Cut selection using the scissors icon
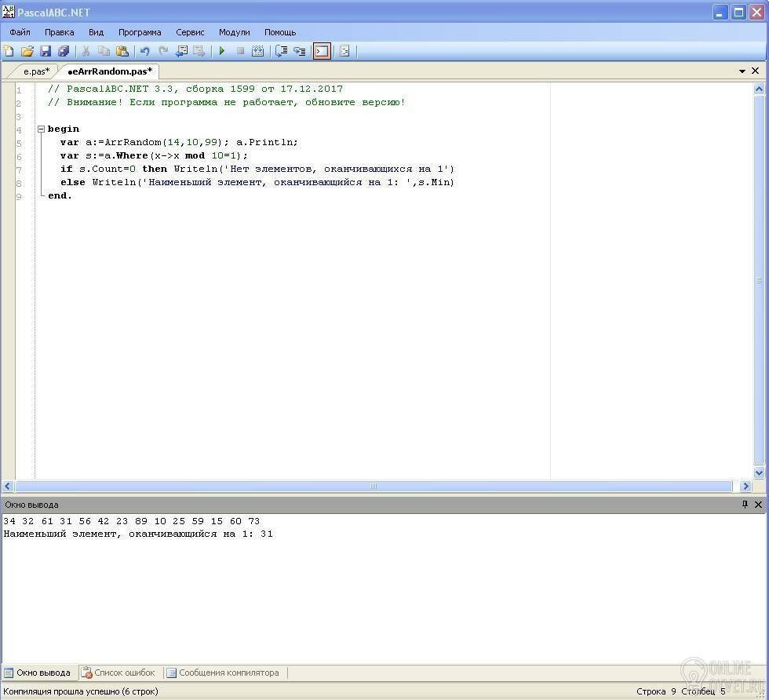This screenshot has height=700, width=769. tap(86, 50)
